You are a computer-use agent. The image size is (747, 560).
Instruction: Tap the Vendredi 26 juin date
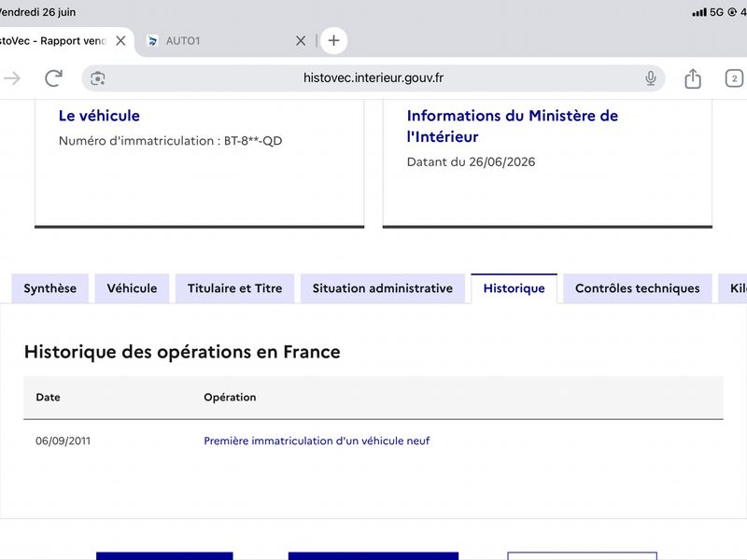tap(38, 12)
